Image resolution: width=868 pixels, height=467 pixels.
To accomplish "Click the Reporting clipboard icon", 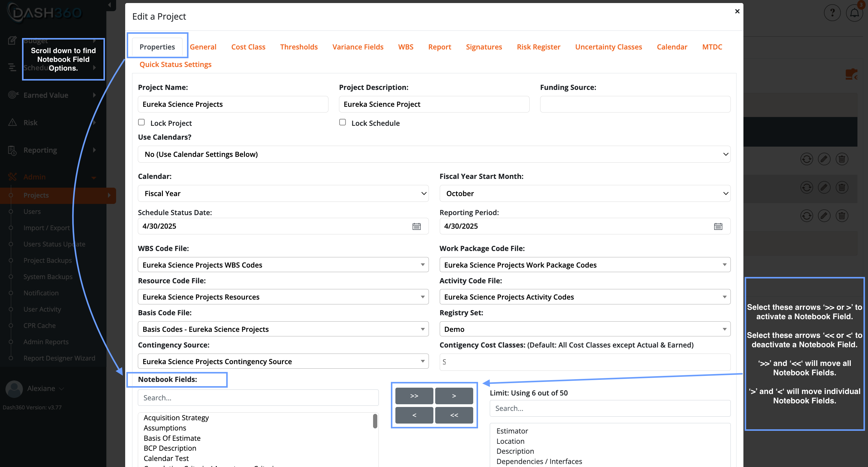I will click(12, 150).
